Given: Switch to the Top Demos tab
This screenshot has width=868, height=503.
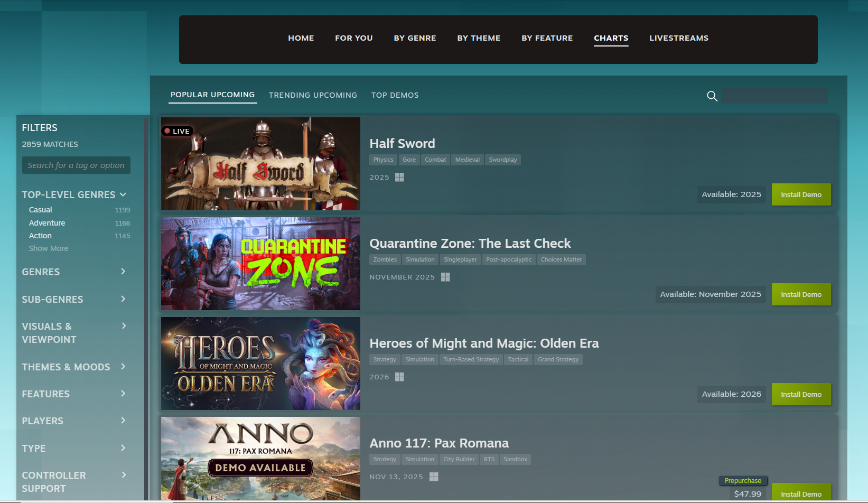Looking at the screenshot, I should [395, 95].
